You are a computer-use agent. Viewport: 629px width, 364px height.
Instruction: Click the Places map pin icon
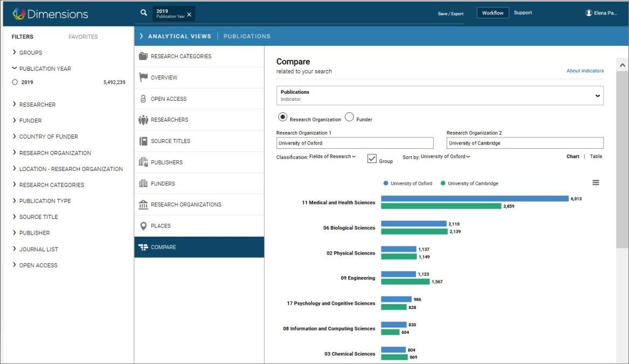pyautogui.click(x=143, y=226)
